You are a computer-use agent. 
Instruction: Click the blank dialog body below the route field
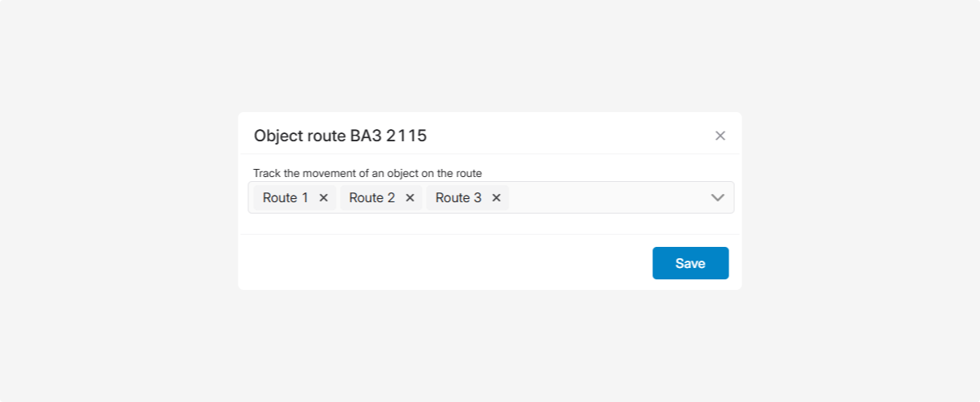pos(487,224)
